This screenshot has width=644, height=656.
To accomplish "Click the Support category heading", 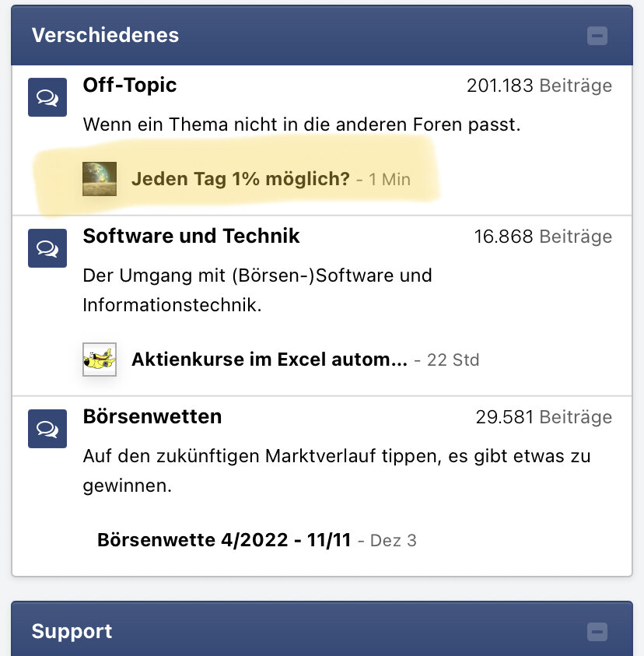I will pos(72,631).
